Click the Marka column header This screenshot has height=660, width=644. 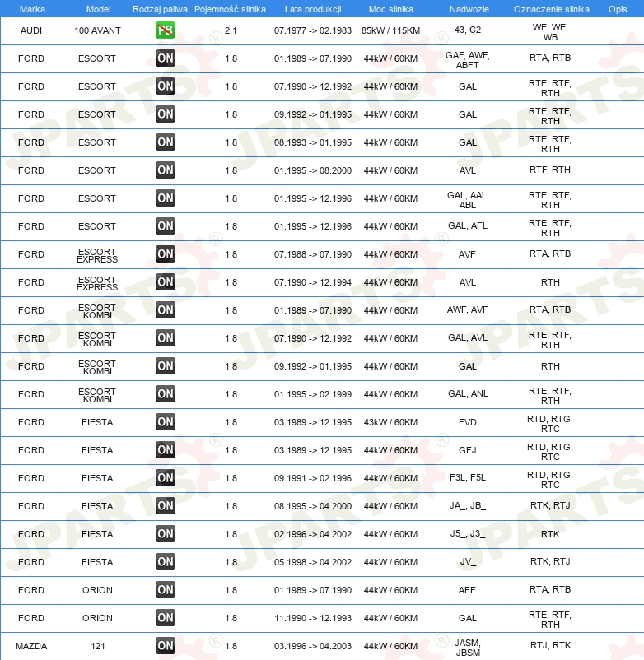click(x=31, y=9)
